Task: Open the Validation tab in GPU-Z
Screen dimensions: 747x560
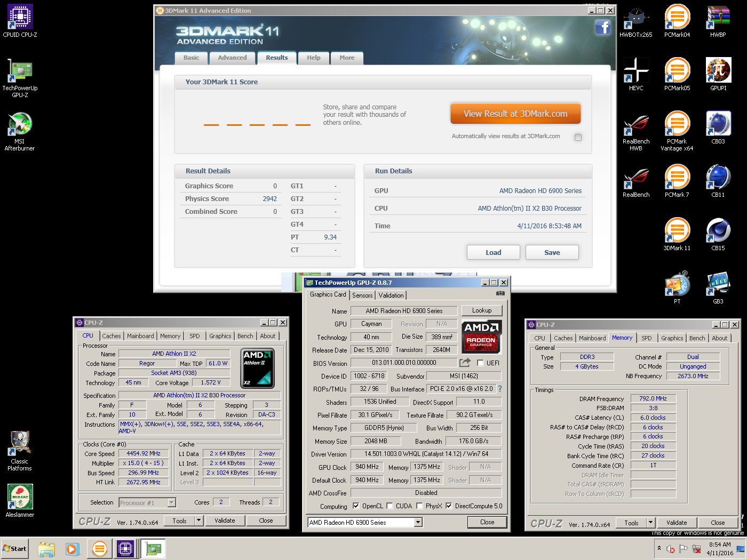Action: (x=391, y=295)
